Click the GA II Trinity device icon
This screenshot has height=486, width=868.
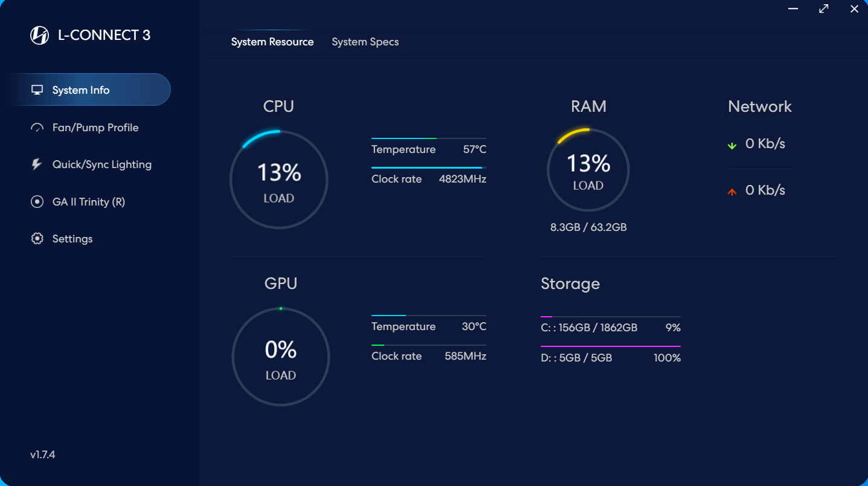[37, 202]
